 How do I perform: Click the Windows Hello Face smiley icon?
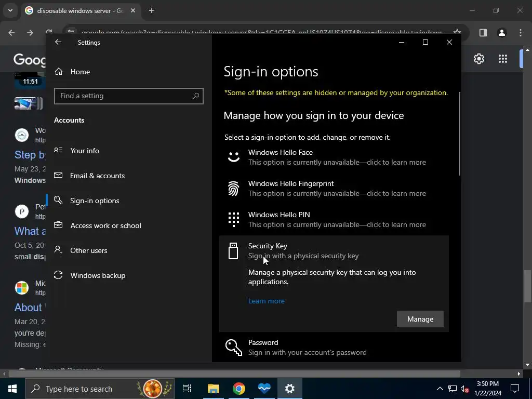click(233, 157)
